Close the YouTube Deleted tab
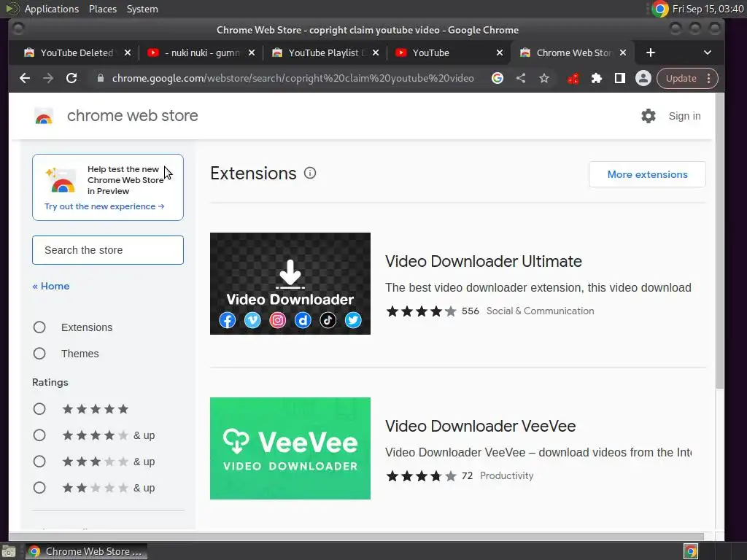The width and height of the screenshot is (747, 560). (x=127, y=52)
